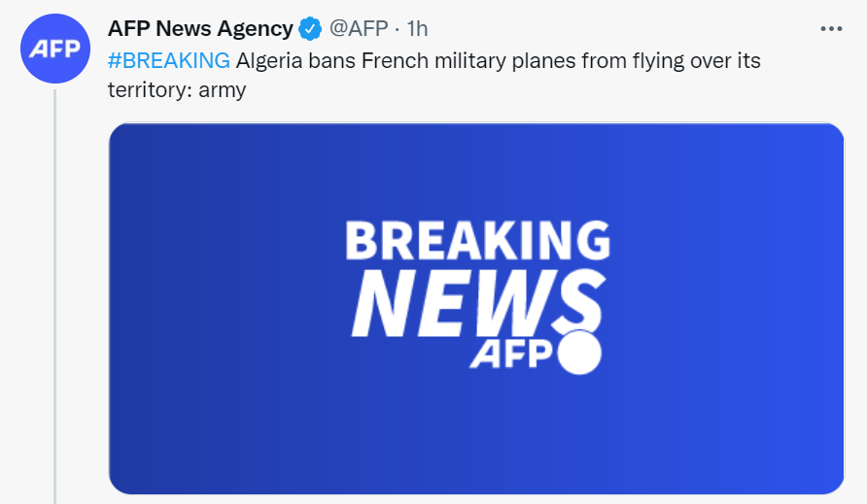Click the bold BREAKING word in the image

478,240
